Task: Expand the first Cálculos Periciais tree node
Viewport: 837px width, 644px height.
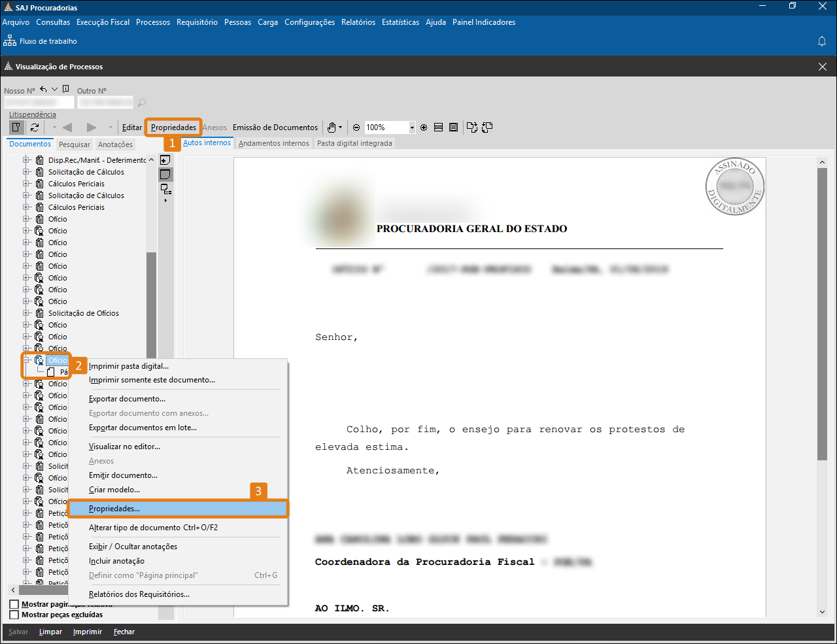Action: (26, 184)
